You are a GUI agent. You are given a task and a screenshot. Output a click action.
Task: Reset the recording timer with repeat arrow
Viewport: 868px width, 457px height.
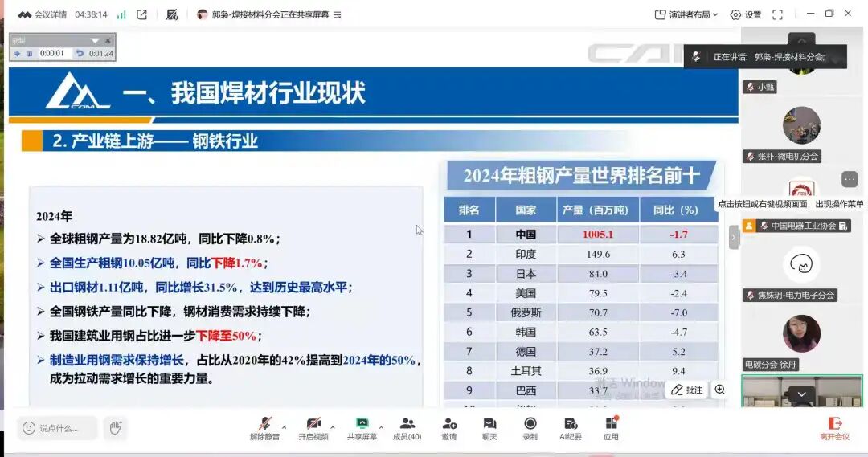(x=80, y=54)
